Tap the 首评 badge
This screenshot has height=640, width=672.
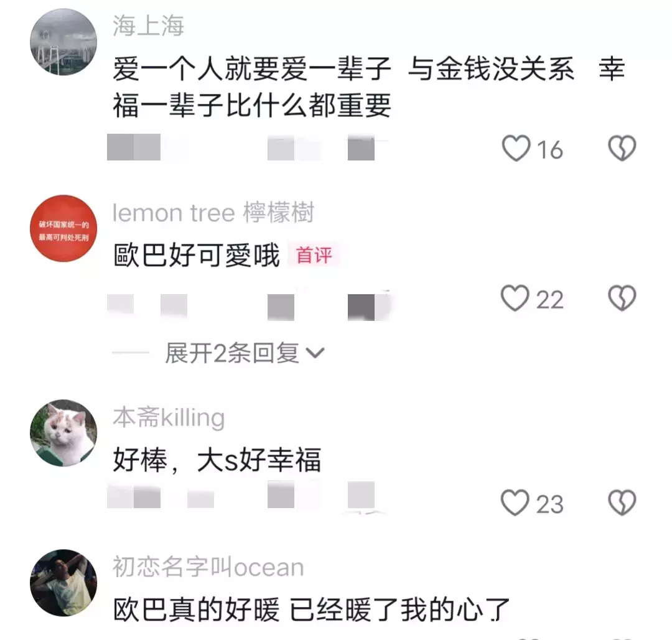(314, 255)
